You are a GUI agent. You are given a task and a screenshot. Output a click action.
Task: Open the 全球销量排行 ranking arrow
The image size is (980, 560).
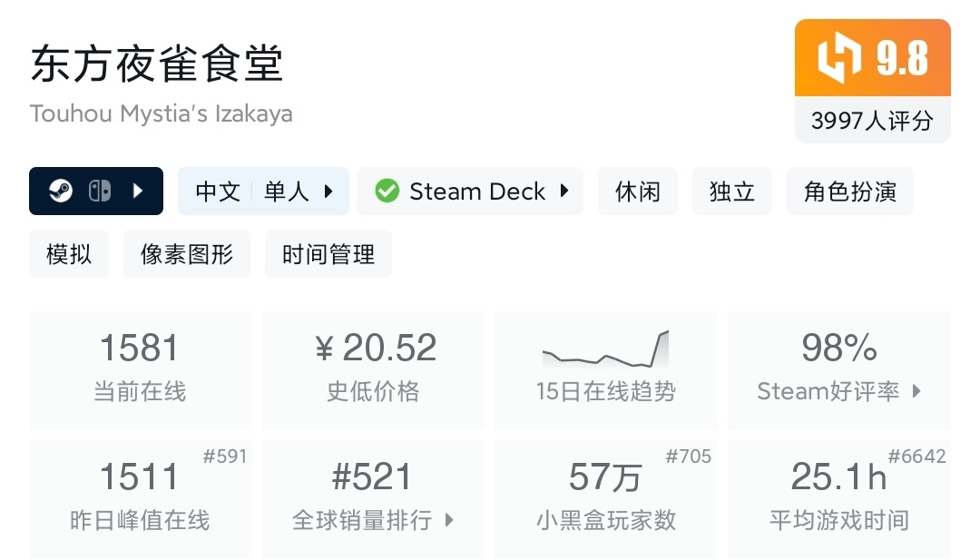449,520
